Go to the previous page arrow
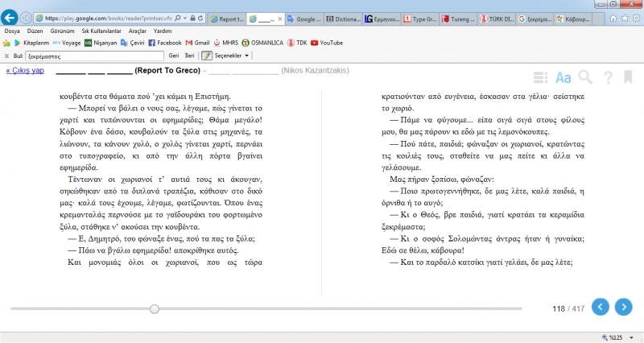Screen dimensions: 644x343 (600, 307)
